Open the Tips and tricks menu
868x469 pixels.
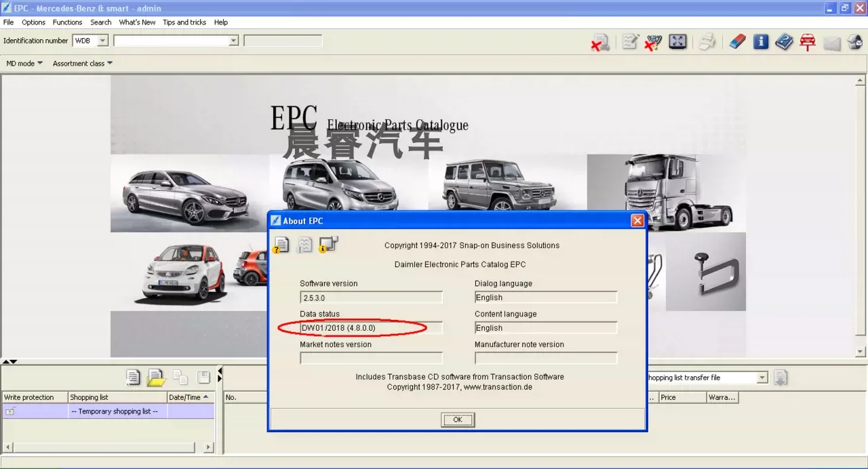pos(184,22)
